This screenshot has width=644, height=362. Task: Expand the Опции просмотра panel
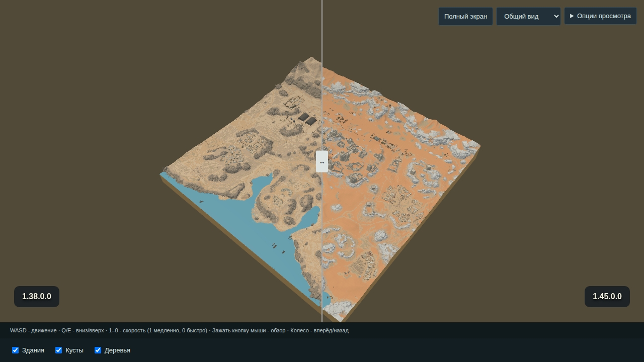coord(600,16)
